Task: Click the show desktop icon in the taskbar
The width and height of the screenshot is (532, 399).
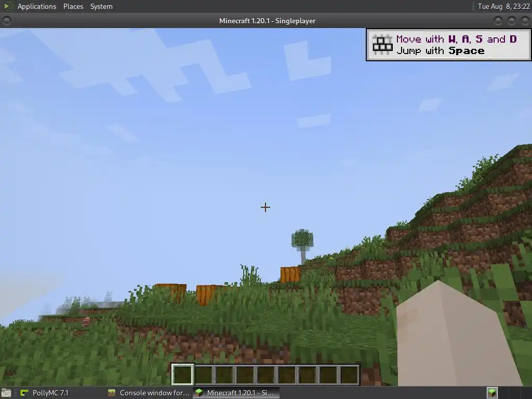Action: 6,393
